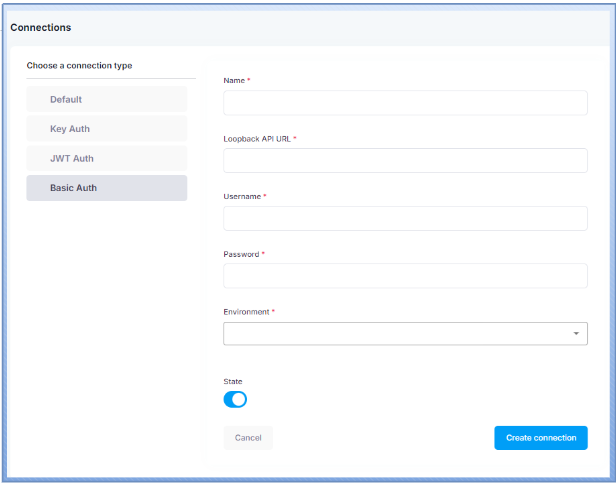Click the Name field label

[235, 80]
